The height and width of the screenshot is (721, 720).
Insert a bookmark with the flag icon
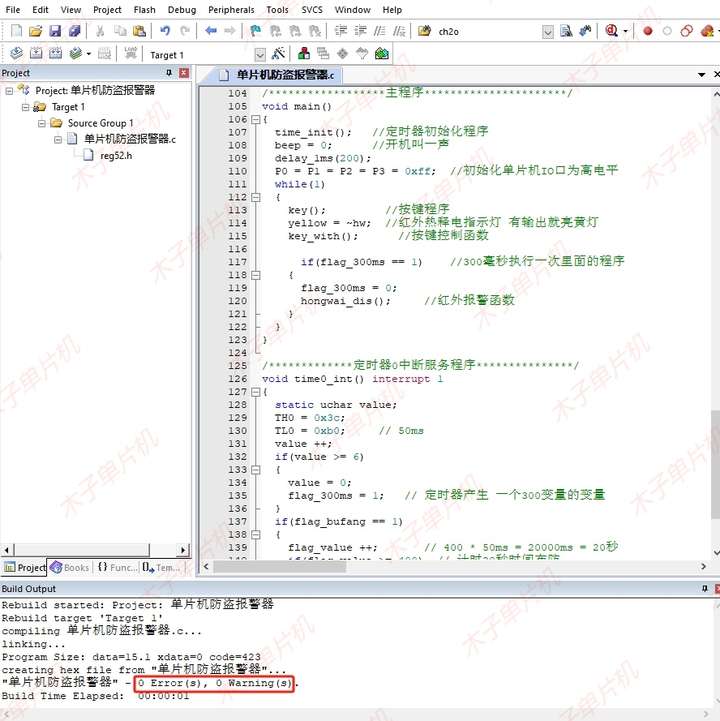255,31
